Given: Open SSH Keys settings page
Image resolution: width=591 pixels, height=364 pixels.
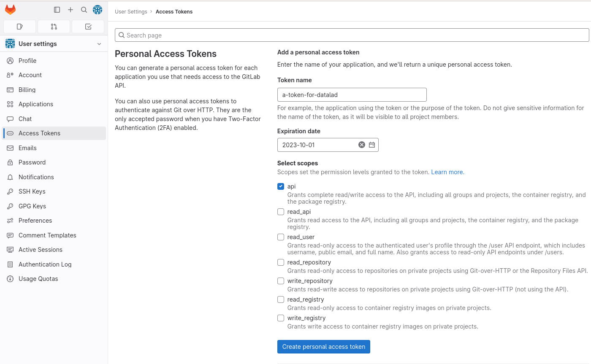Looking at the screenshot, I should click(32, 191).
